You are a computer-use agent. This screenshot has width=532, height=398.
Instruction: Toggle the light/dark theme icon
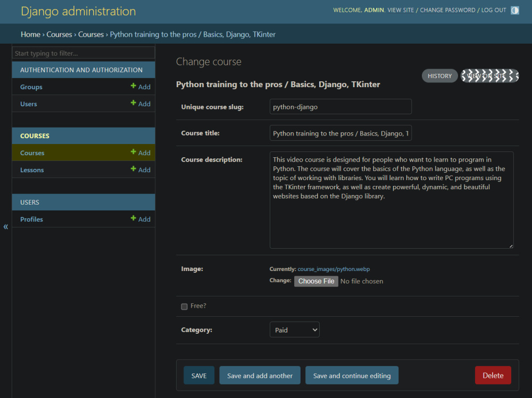[514, 10]
